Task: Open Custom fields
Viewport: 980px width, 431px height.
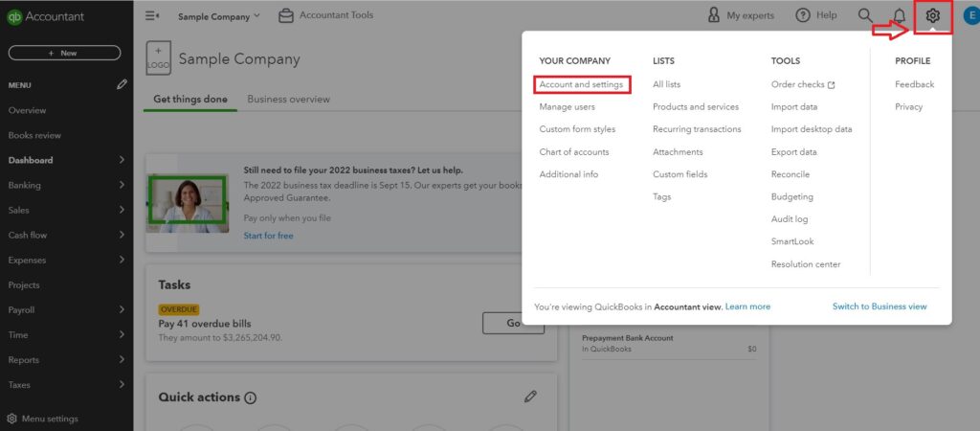Action: [680, 174]
